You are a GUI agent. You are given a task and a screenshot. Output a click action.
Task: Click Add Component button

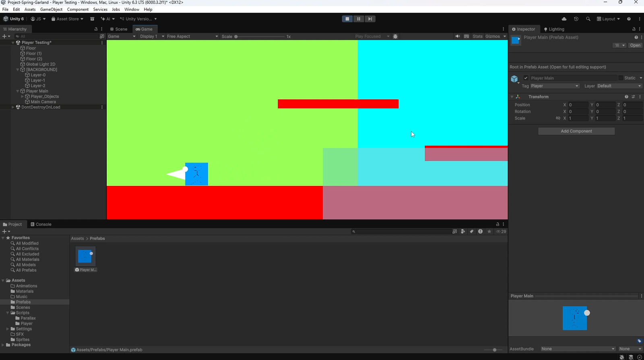click(576, 131)
